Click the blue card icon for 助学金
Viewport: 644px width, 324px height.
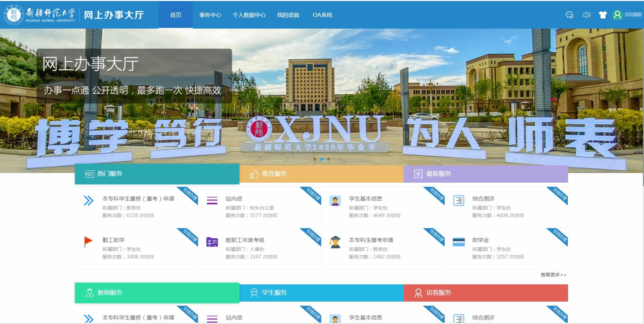tap(458, 242)
